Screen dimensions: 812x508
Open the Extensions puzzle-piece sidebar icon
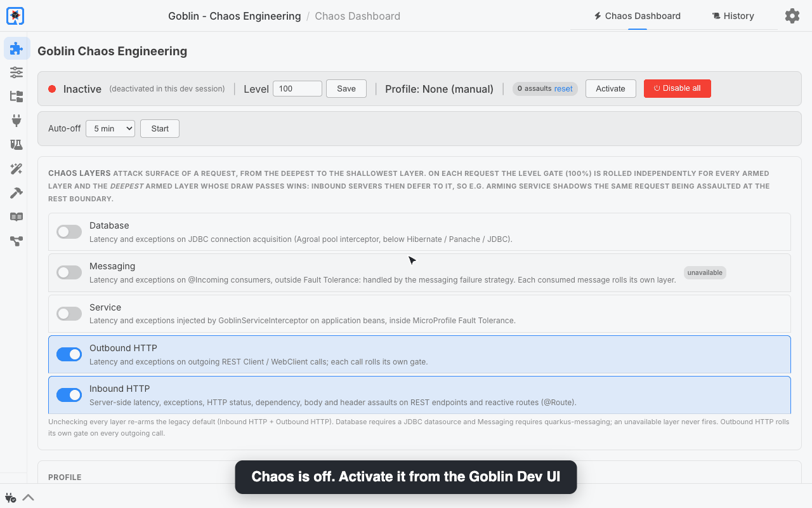click(16, 48)
